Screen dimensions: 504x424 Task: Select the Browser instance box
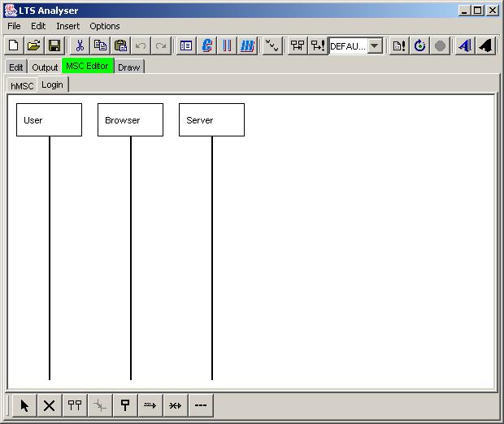(x=130, y=120)
